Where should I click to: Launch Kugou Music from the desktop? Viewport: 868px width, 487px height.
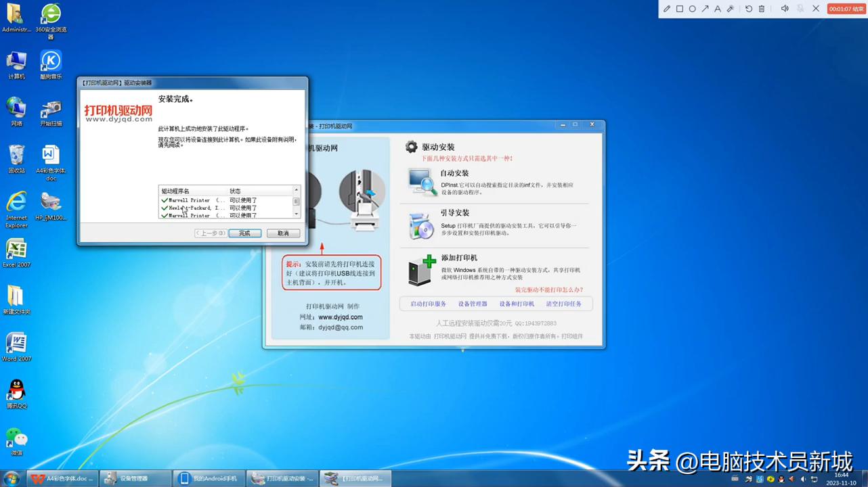51,65
